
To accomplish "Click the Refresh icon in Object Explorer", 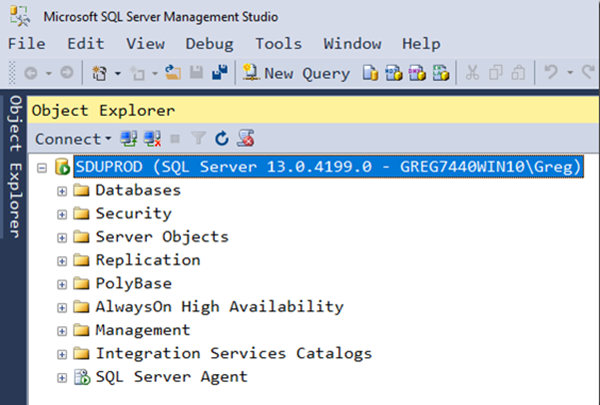I will [222, 138].
